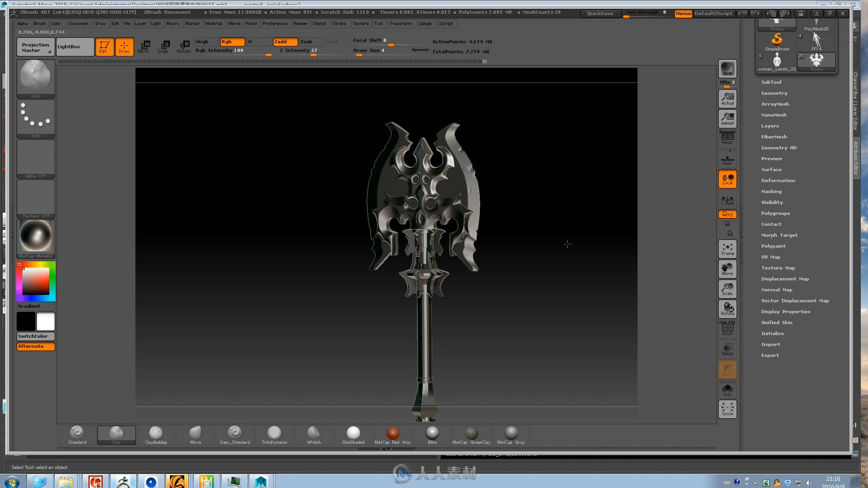Select the NanoMesh panel icon
Image resolution: width=868 pixels, height=488 pixels.
774,114
